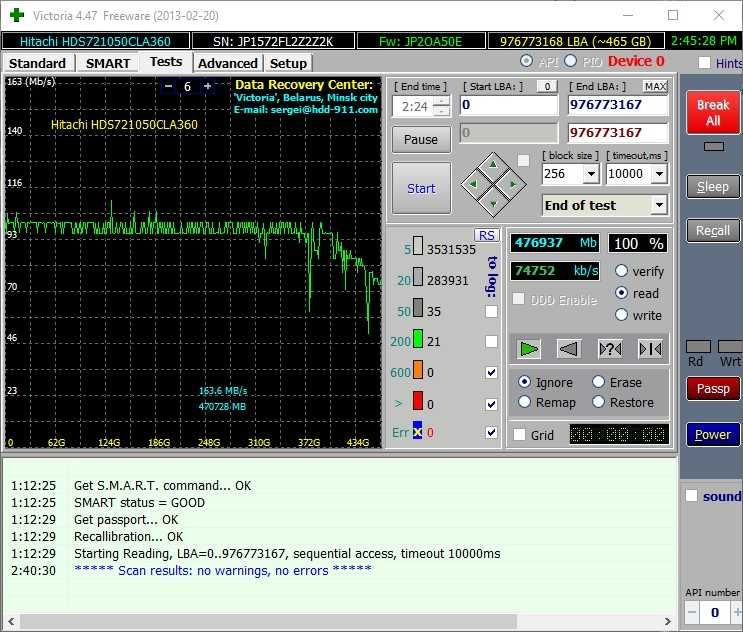Click the log horizontal scrollbar thumb

268,621
